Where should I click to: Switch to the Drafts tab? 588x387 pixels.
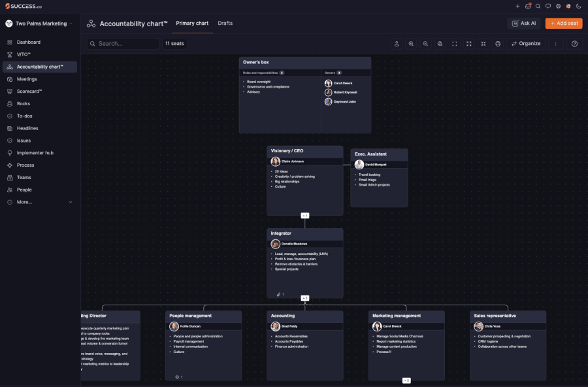[225, 24]
